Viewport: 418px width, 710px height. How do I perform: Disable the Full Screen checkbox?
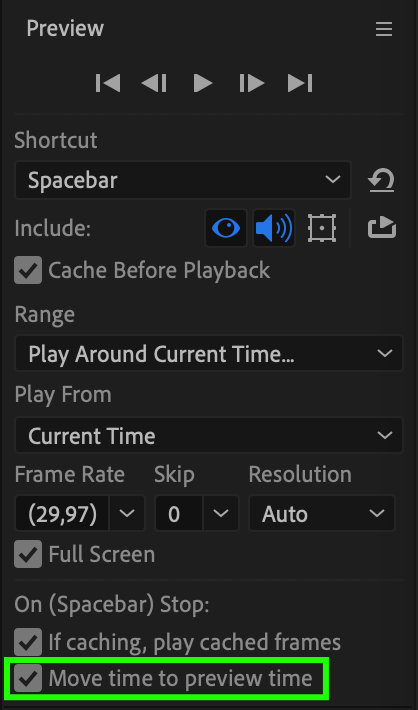[28, 554]
